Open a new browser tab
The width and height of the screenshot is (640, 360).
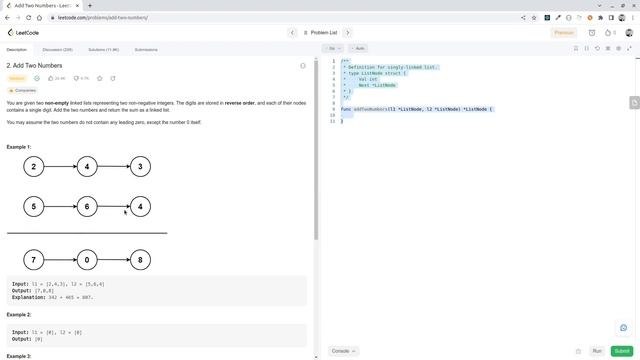click(90, 6)
